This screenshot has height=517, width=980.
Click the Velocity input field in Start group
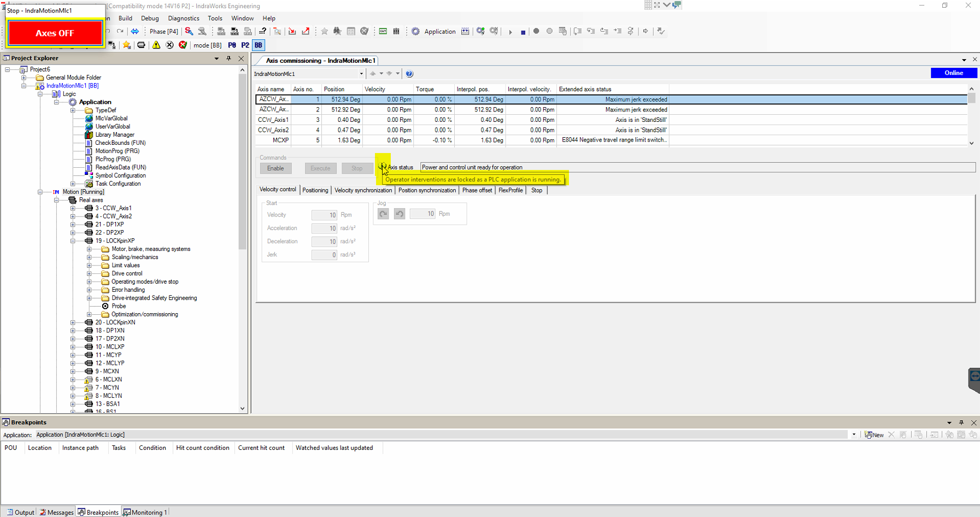324,215
